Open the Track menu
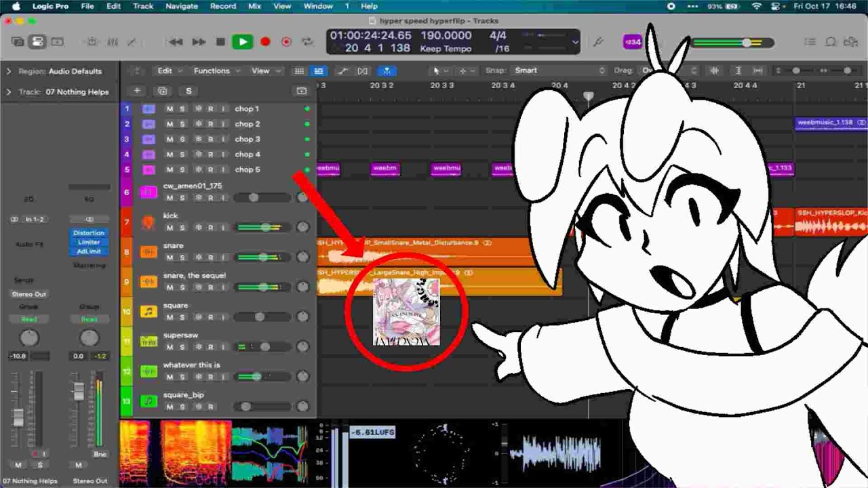The image size is (868, 488). 143,6
